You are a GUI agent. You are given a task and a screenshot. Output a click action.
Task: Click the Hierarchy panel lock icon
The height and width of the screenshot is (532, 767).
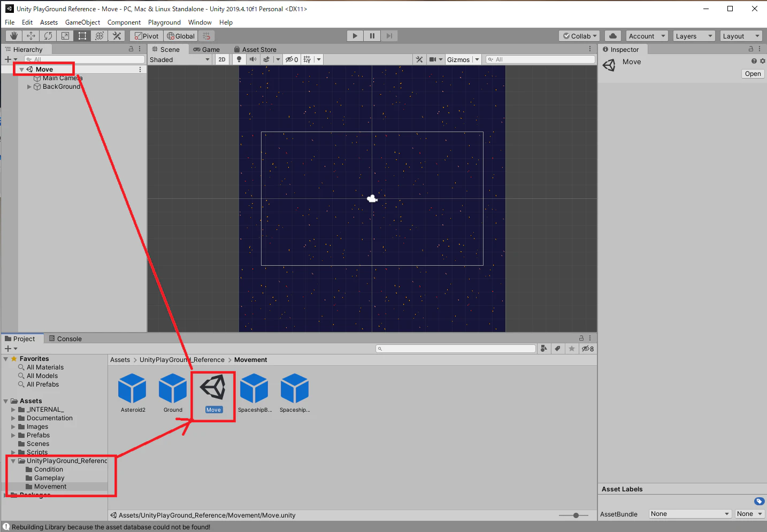(x=131, y=49)
